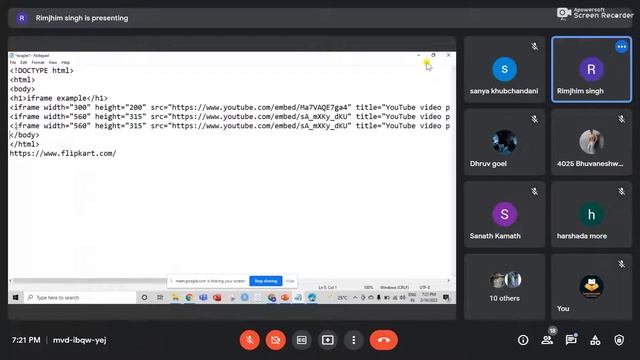The width and height of the screenshot is (640, 360).
Task: Open the Windows Start menu
Action: 16,298
